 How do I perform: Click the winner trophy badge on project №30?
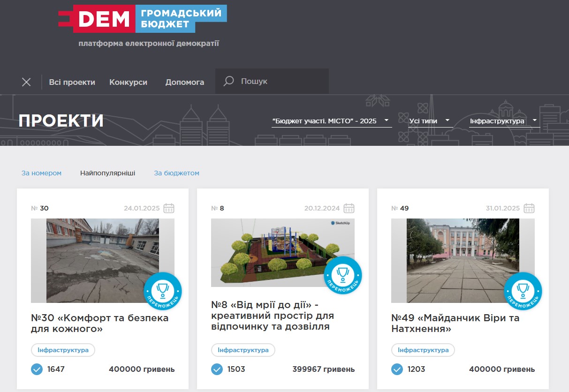[162, 291]
